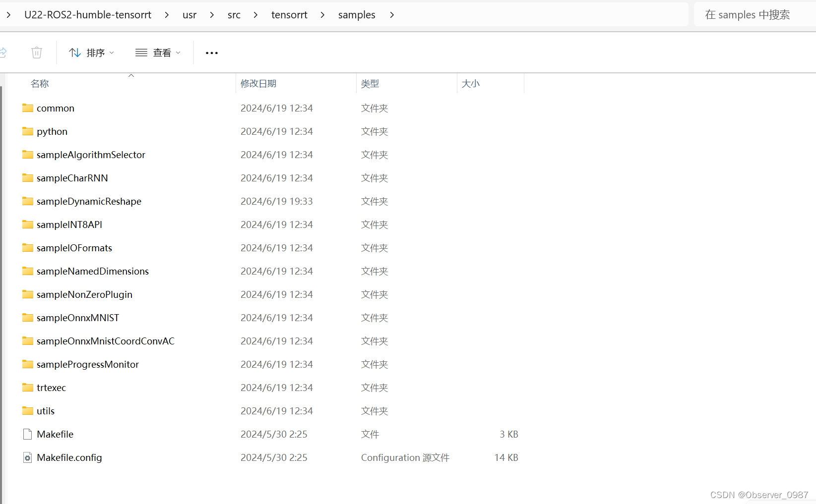Click the sampleDynamicReshape folder icon
Viewport: 816px width, 504px height.
tap(28, 201)
